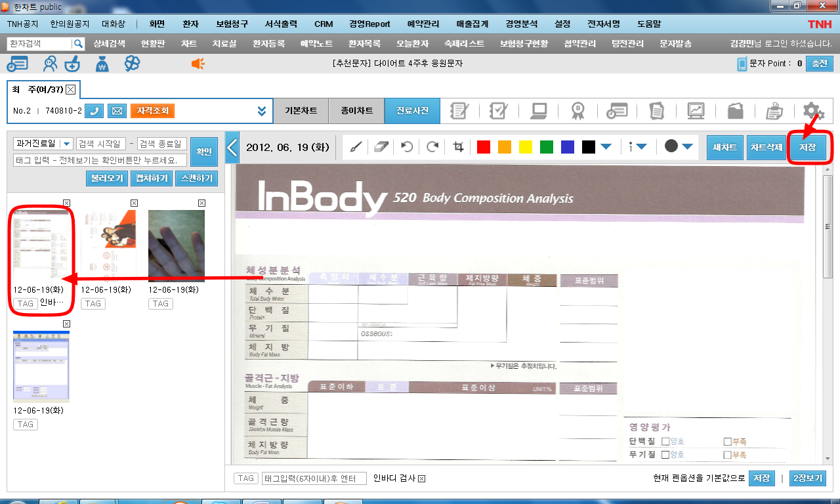Open the four-leaf clover icon
The height and width of the screenshot is (504, 840).
[133, 64]
